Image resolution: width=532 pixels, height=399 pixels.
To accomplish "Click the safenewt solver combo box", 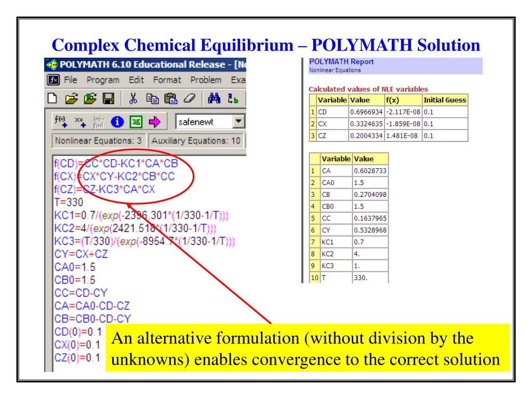I will pos(210,122).
